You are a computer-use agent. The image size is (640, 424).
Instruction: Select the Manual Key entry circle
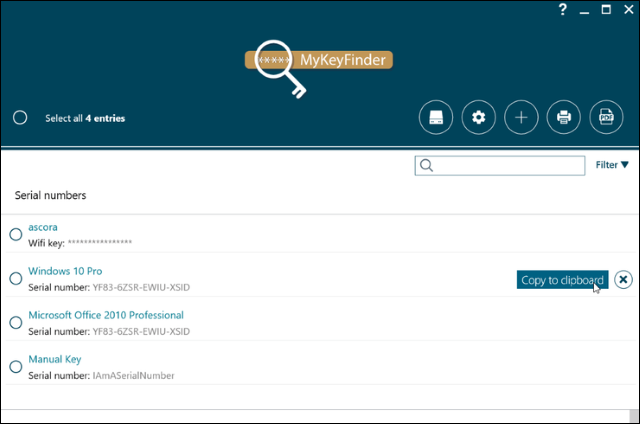pyautogui.click(x=16, y=366)
